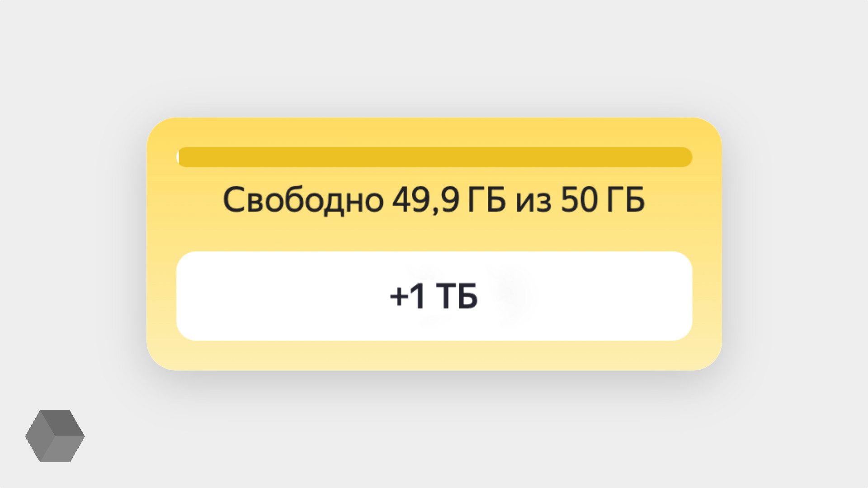This screenshot has height=488, width=868.
Task: Click the right end of the progress bar
Action: coord(687,157)
